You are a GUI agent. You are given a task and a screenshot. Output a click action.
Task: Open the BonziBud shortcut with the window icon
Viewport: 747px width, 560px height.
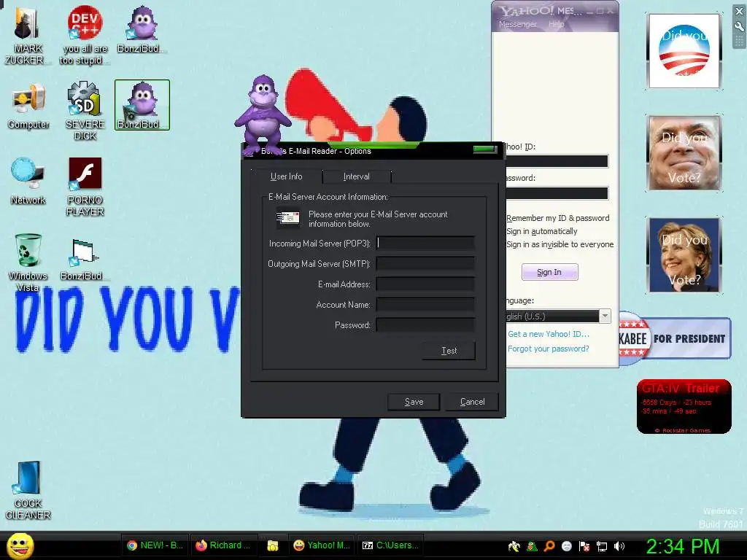83,259
